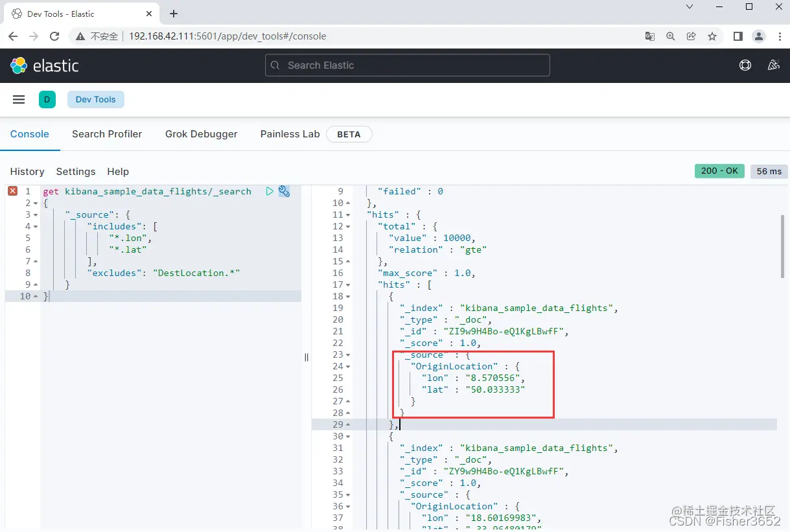
Task: Click the browser address bar URL
Action: pyautogui.click(x=227, y=36)
